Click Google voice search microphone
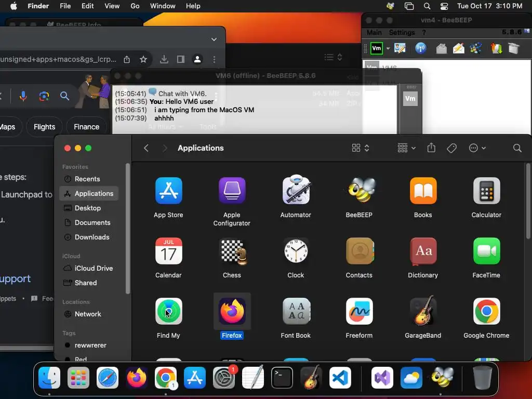 [23, 96]
